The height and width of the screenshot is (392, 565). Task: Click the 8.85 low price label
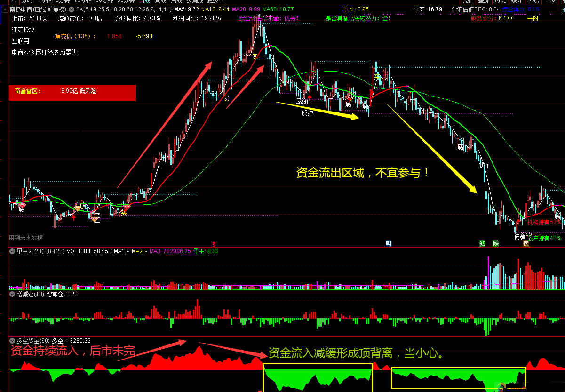click(526, 233)
